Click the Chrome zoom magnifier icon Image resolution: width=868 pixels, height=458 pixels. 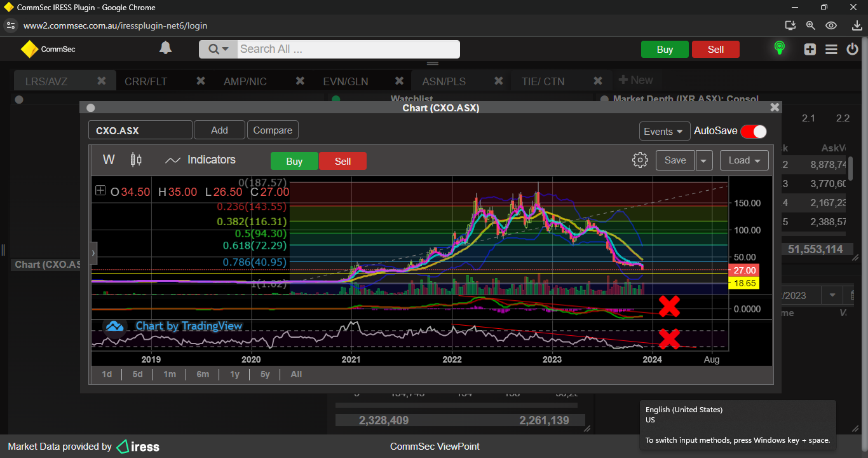click(810, 25)
